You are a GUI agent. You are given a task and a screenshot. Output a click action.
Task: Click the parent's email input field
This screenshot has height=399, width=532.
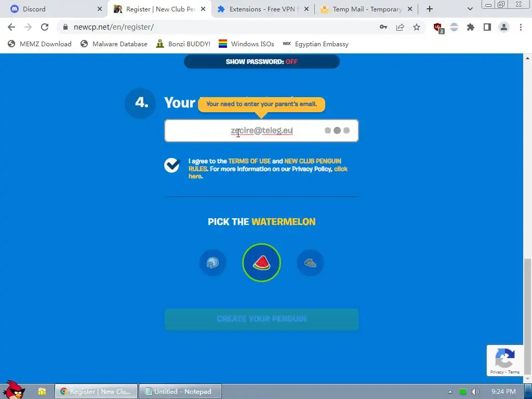click(261, 130)
